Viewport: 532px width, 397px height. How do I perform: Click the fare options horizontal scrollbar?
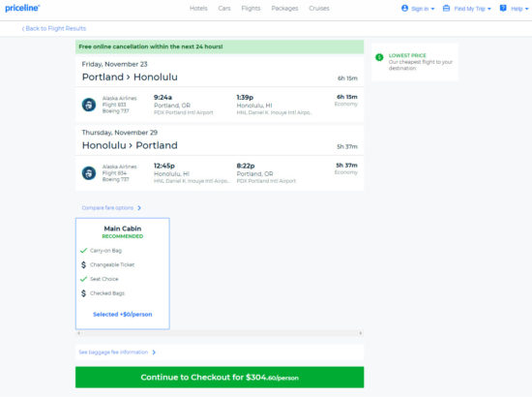point(220,333)
